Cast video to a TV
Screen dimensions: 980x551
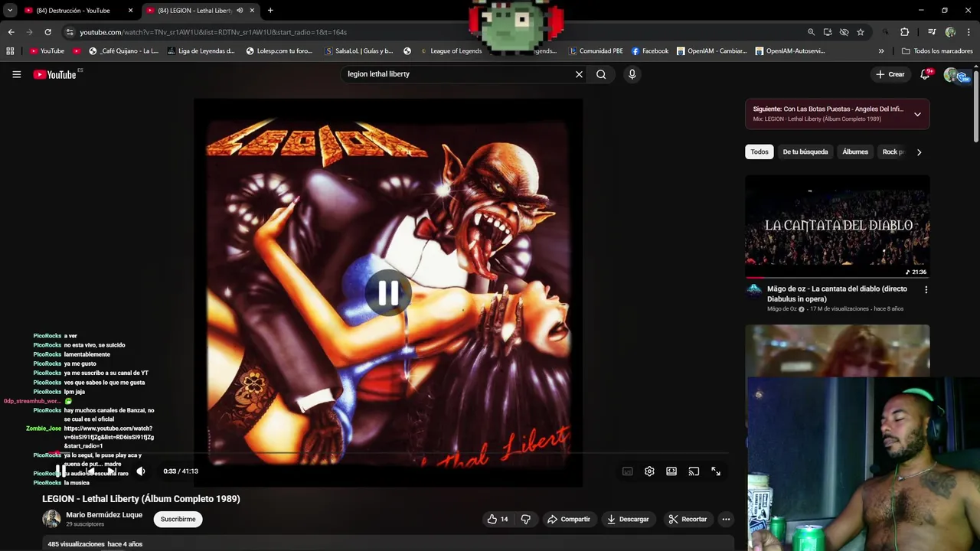pos(694,471)
